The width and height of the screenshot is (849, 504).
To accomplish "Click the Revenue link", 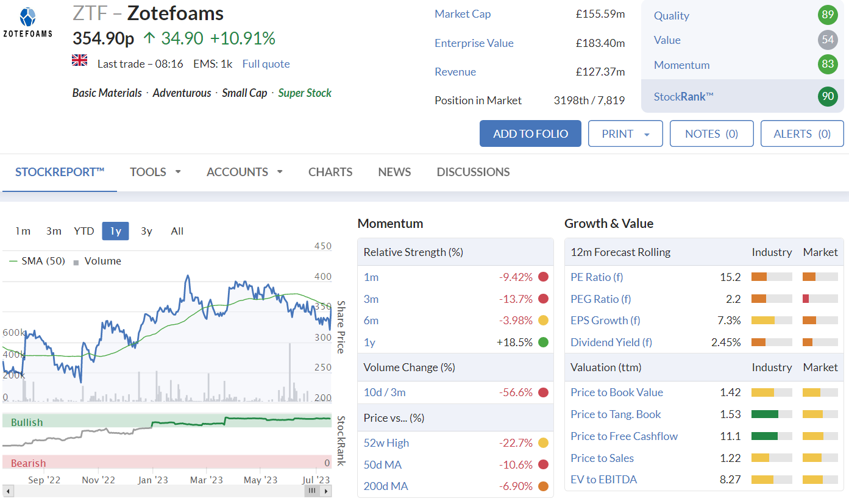I will tap(455, 72).
